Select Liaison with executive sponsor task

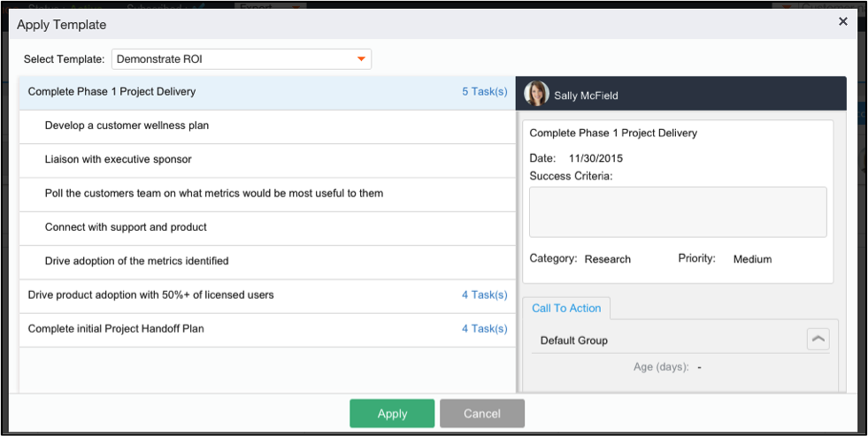pos(118,159)
